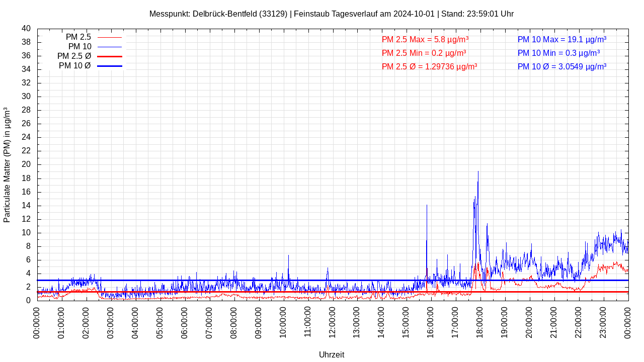Screen dimensions: 644x362
Task: Click the PM 2.5 Ø = 1.29736 µg/m³ value
Action: coord(429,67)
